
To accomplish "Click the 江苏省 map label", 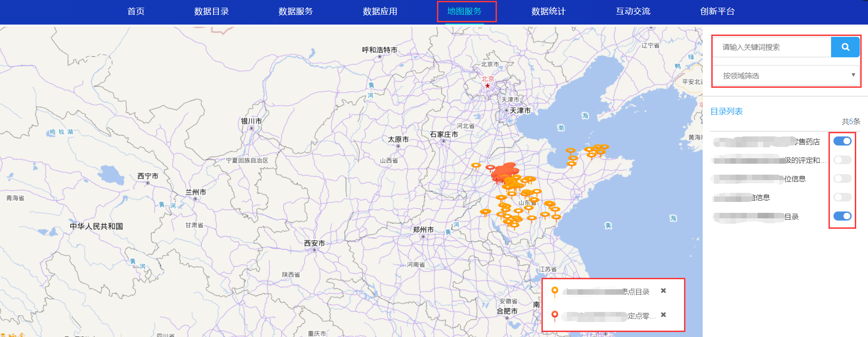I will point(548,269).
